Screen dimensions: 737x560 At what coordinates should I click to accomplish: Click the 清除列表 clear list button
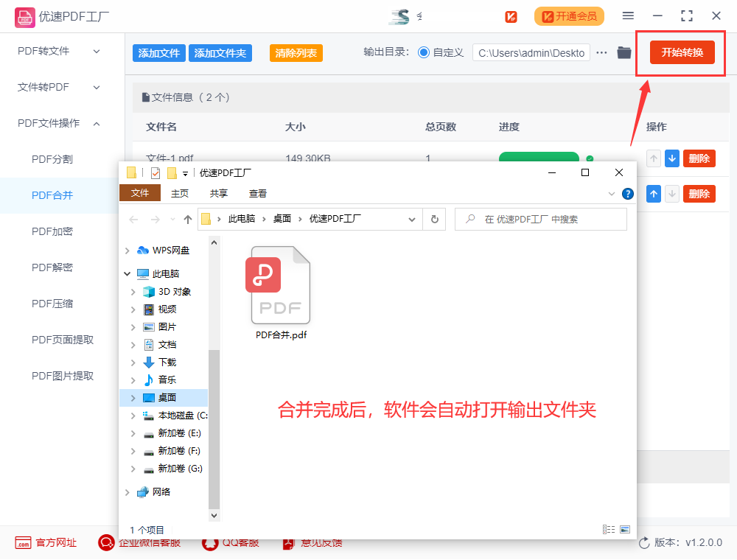[x=296, y=53]
